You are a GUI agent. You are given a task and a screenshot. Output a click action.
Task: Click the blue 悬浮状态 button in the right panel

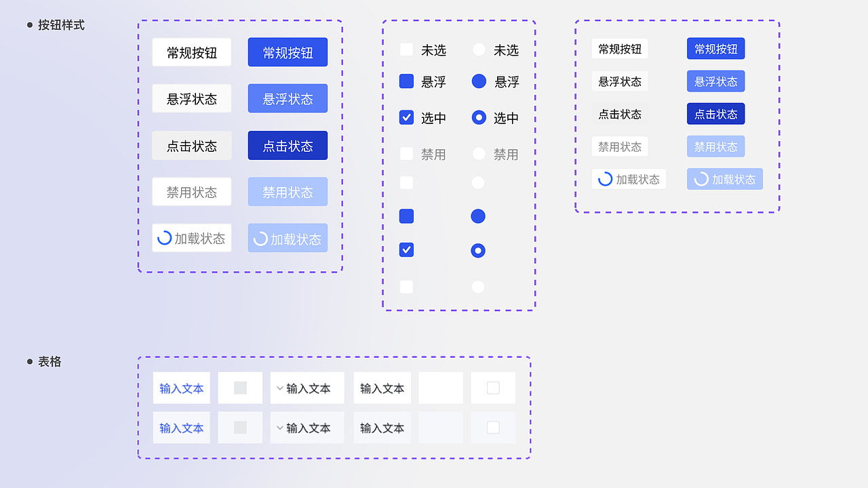(x=715, y=81)
